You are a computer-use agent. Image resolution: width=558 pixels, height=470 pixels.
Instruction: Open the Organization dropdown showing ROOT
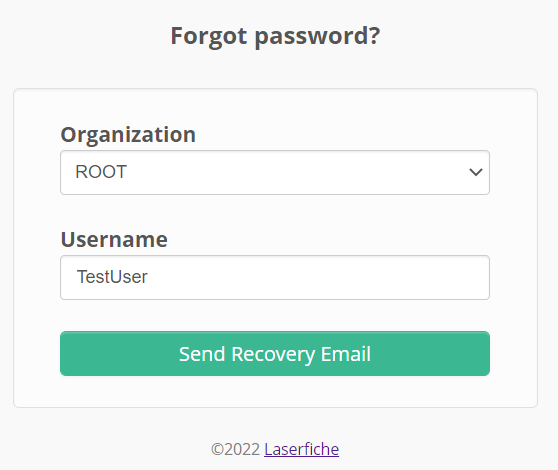click(275, 172)
